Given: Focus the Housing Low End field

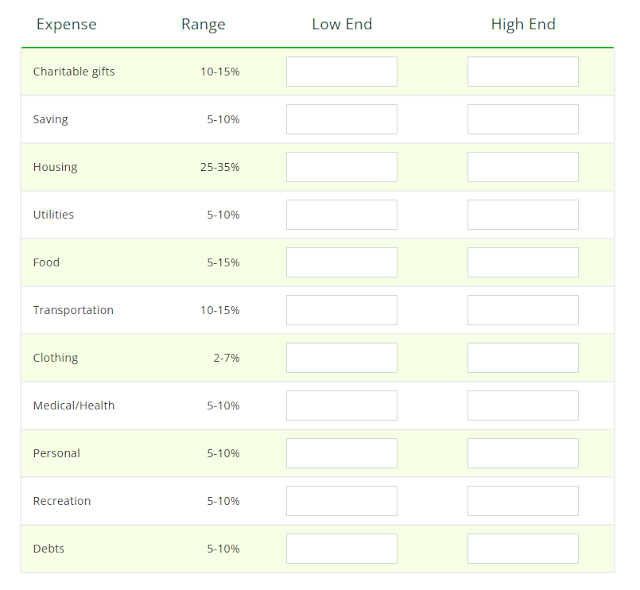Looking at the screenshot, I should tap(342, 167).
